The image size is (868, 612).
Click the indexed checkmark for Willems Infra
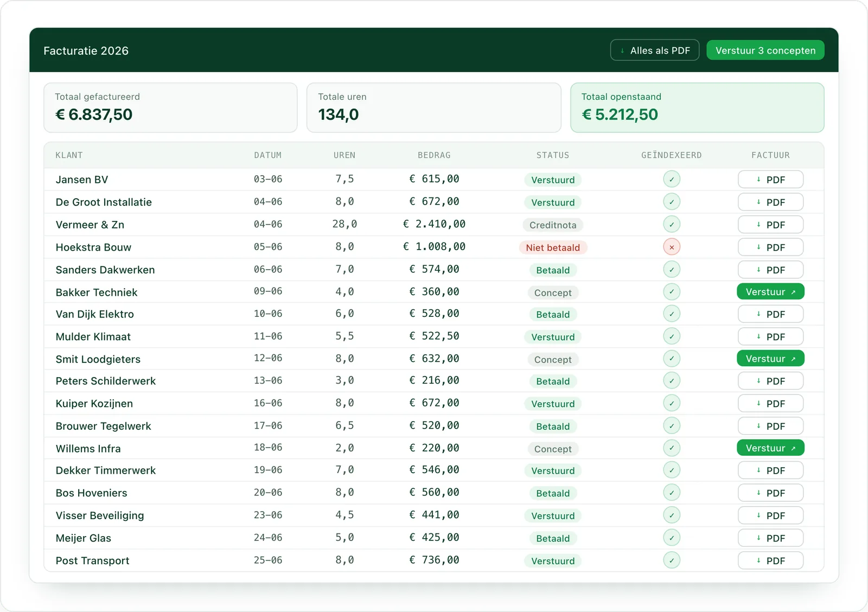(x=672, y=448)
